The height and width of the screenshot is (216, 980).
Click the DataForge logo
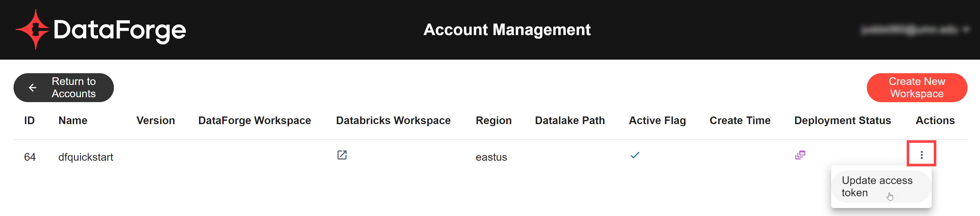(x=101, y=30)
